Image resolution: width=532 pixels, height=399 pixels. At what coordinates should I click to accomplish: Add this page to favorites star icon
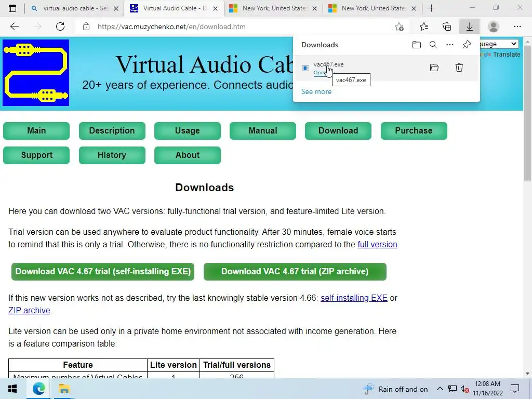(x=400, y=26)
